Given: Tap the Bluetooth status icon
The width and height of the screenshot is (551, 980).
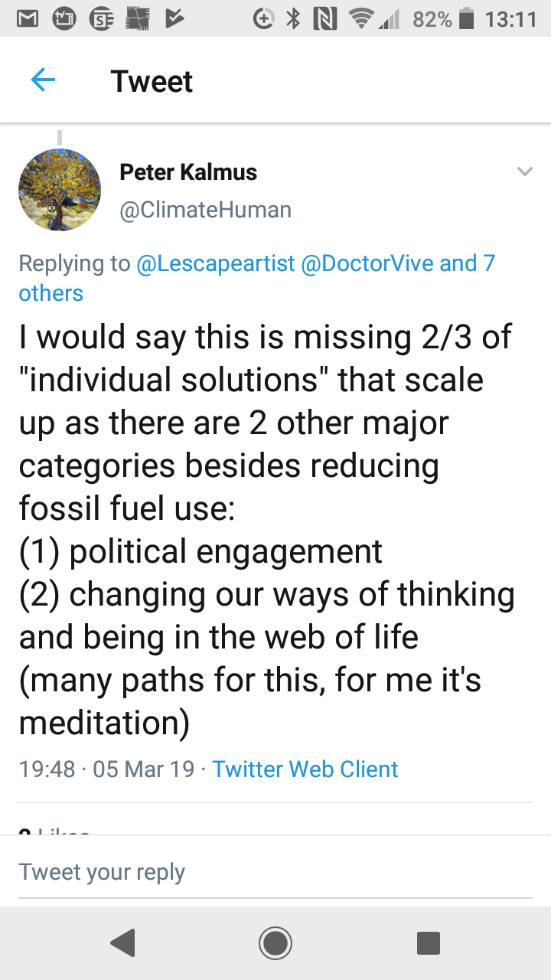Looking at the screenshot, I should 292,19.
